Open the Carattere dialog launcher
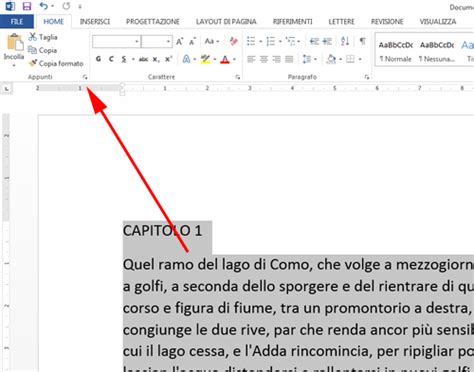This screenshot has height=372, width=474. point(238,77)
